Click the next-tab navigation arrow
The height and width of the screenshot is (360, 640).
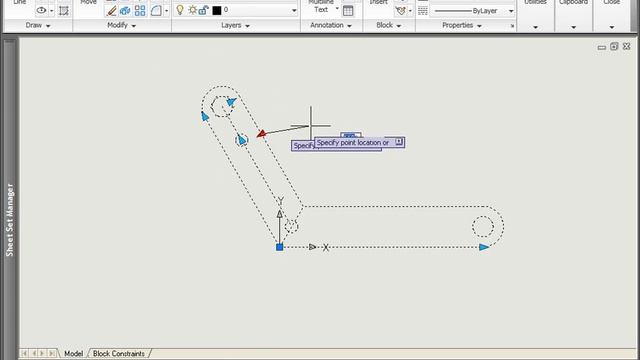(42, 353)
